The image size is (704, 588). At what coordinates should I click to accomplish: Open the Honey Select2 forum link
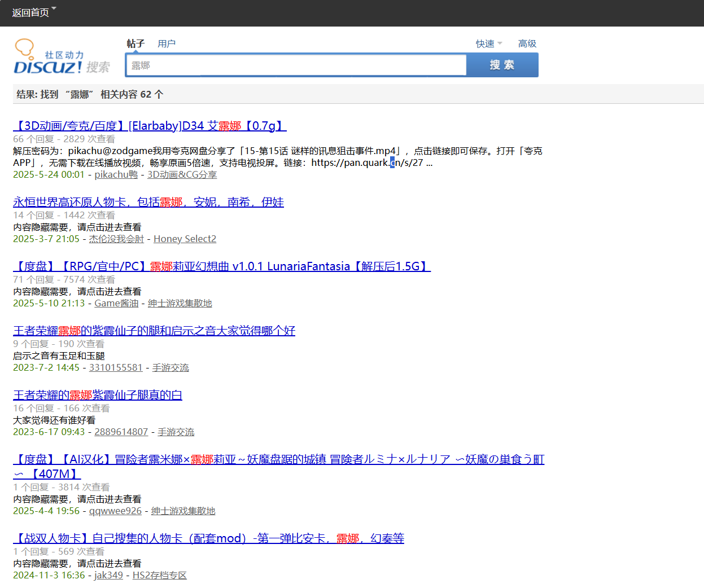coord(185,239)
